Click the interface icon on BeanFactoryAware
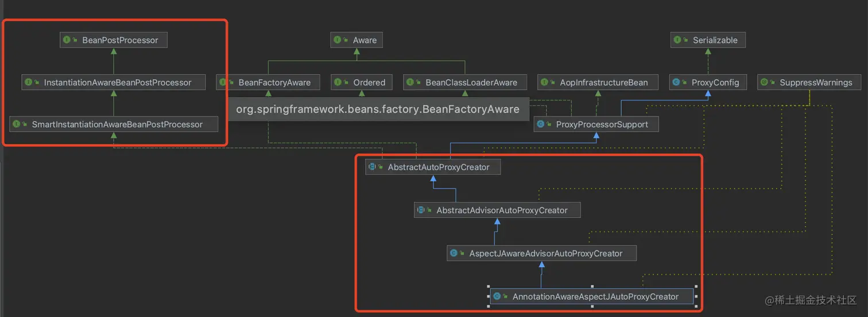 point(224,83)
